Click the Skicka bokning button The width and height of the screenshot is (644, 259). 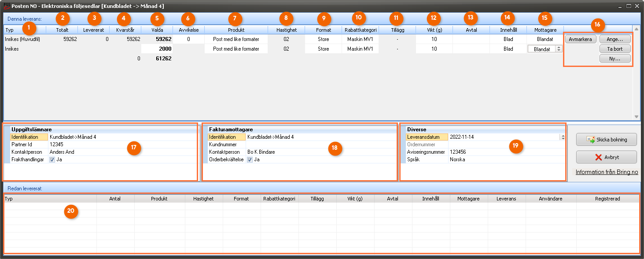click(607, 140)
